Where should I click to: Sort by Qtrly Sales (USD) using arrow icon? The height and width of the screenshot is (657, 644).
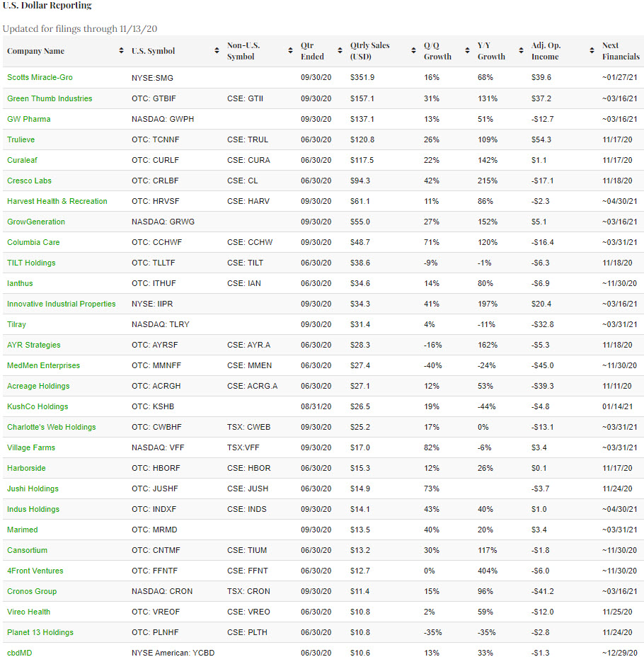click(x=413, y=51)
